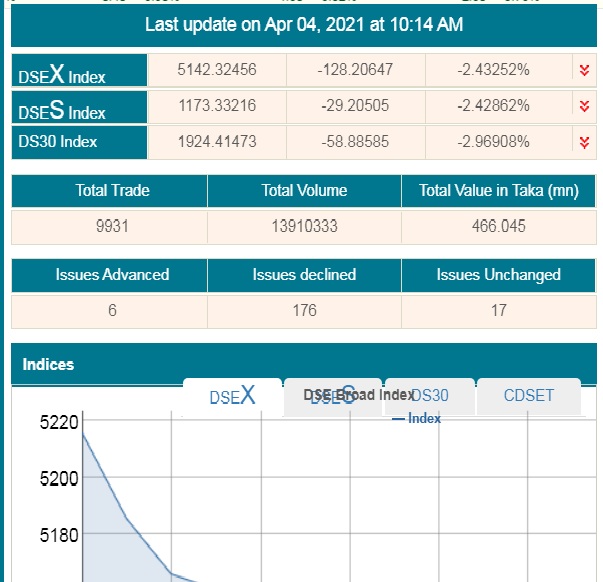
Task: Click the Issues Advanced header
Action: [x=112, y=275]
